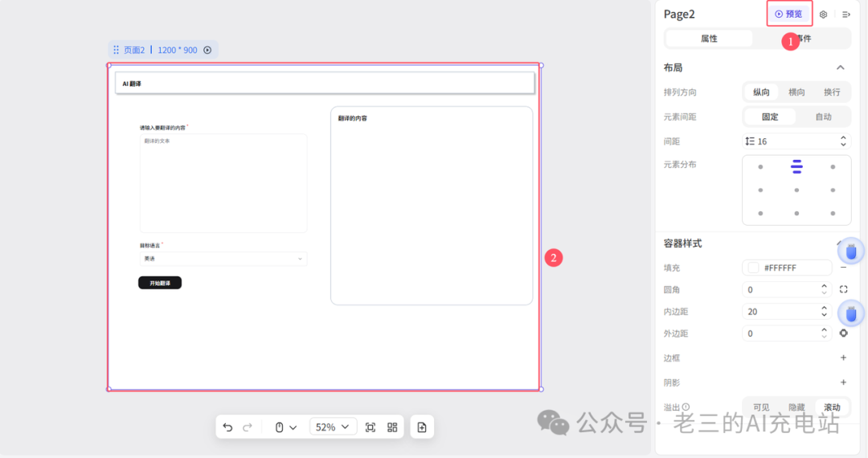868x458 pixels.
Task: Click the 页面2 page label
Action: 134,50
